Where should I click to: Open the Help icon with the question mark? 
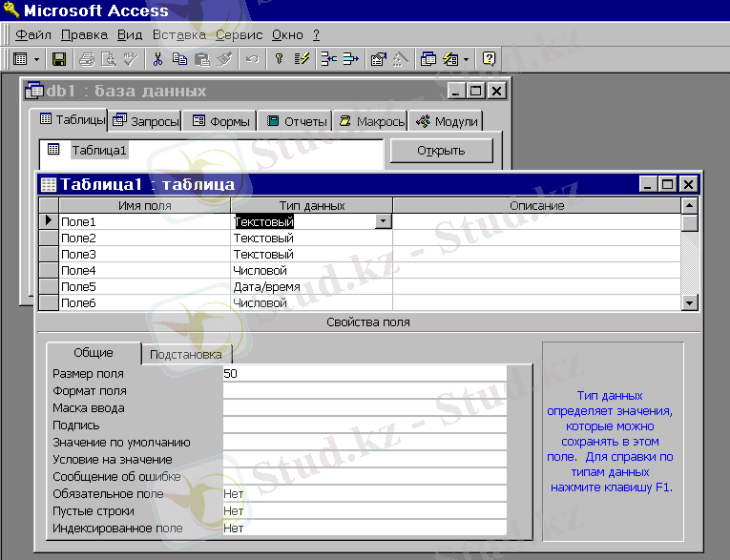pyautogui.click(x=489, y=59)
